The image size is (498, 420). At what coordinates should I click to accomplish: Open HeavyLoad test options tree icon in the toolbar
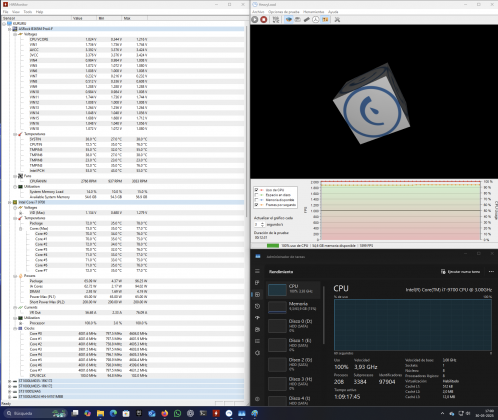tap(276, 20)
